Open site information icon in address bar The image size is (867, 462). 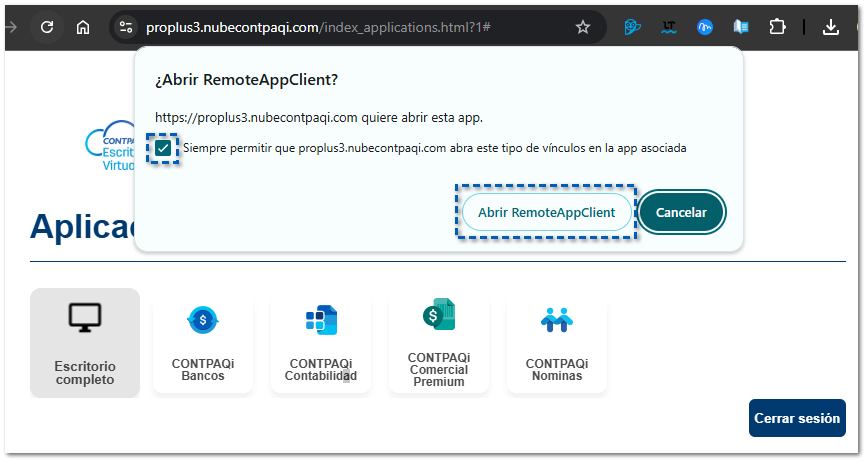[126, 27]
